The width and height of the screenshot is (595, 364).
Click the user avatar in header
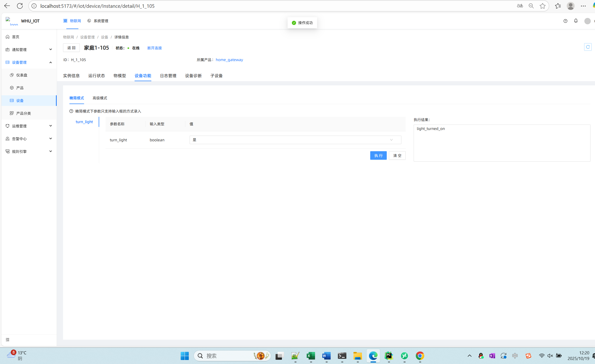(587, 21)
